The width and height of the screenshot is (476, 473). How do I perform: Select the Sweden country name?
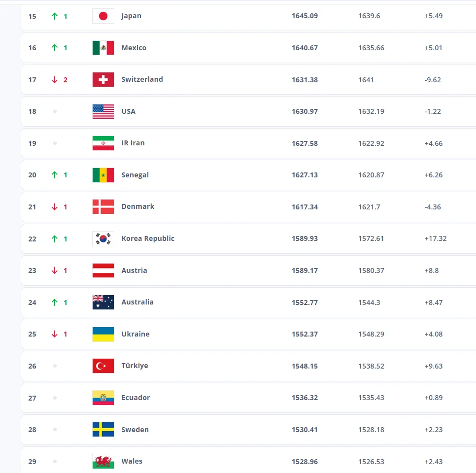pos(135,430)
